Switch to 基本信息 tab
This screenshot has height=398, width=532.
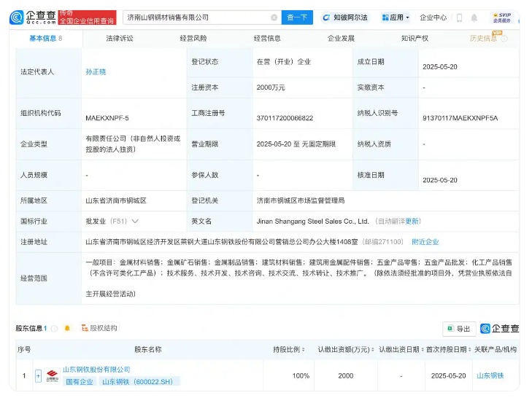click(46, 39)
